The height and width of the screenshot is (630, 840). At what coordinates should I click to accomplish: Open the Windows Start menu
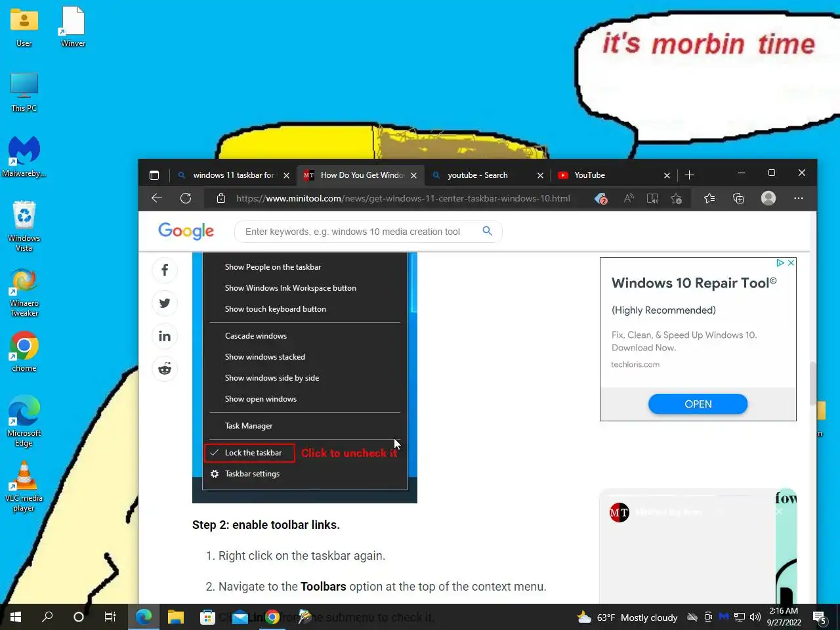[x=16, y=617]
